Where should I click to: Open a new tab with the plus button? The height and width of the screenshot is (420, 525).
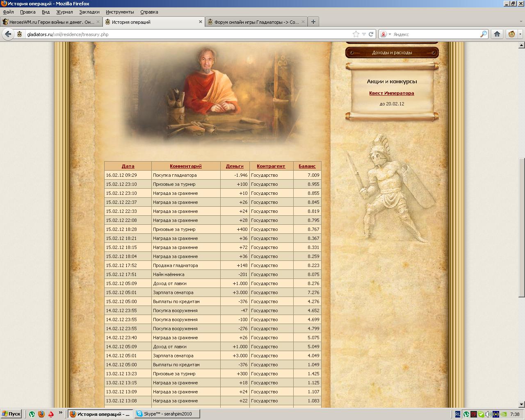313,22
